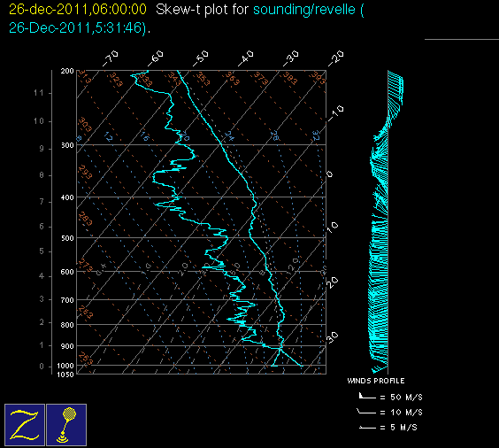499x448 pixels.
Task: Click the 500 pressure level label
Action: pyautogui.click(x=67, y=238)
